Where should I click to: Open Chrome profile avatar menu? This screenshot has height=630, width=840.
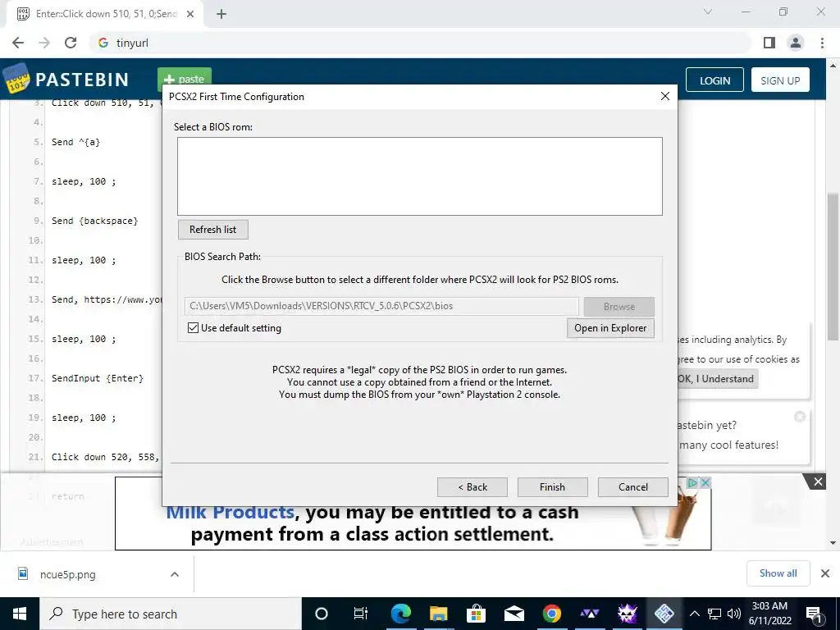tap(796, 43)
